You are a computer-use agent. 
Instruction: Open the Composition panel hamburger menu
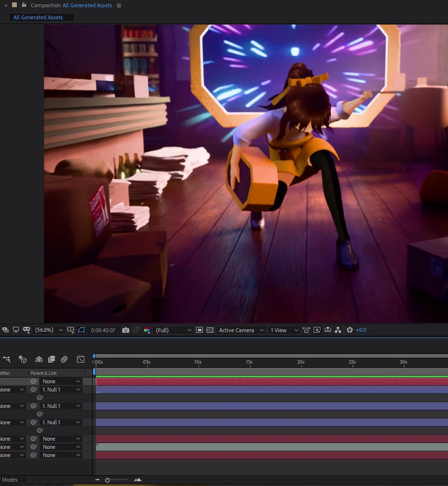119,6
